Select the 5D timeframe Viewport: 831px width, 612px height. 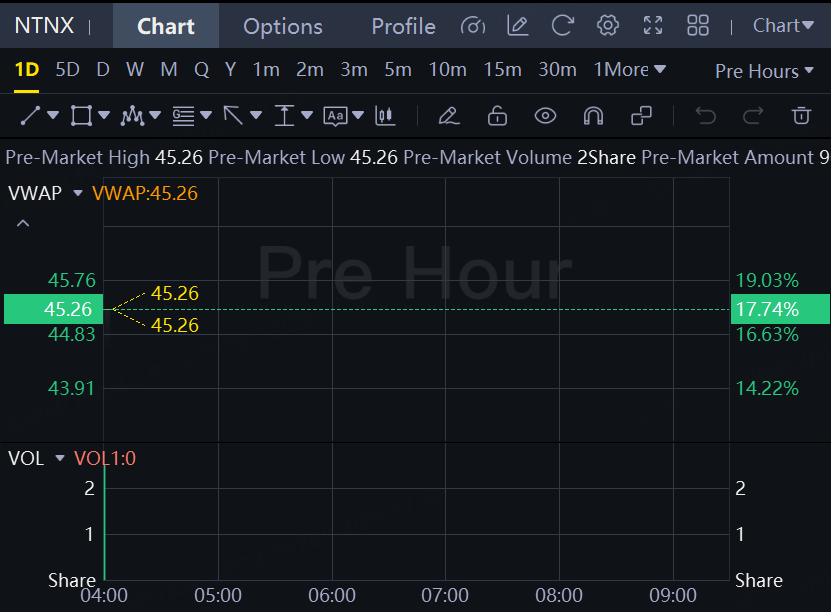coord(67,70)
